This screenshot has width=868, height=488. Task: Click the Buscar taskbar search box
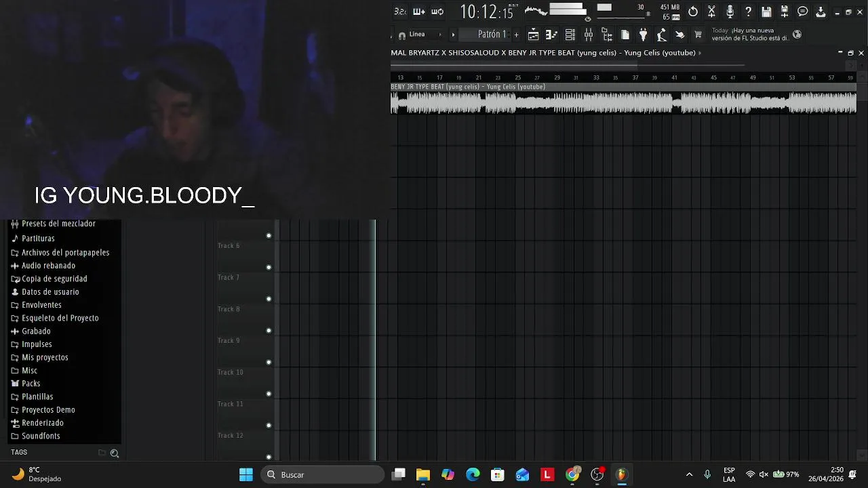(x=323, y=474)
